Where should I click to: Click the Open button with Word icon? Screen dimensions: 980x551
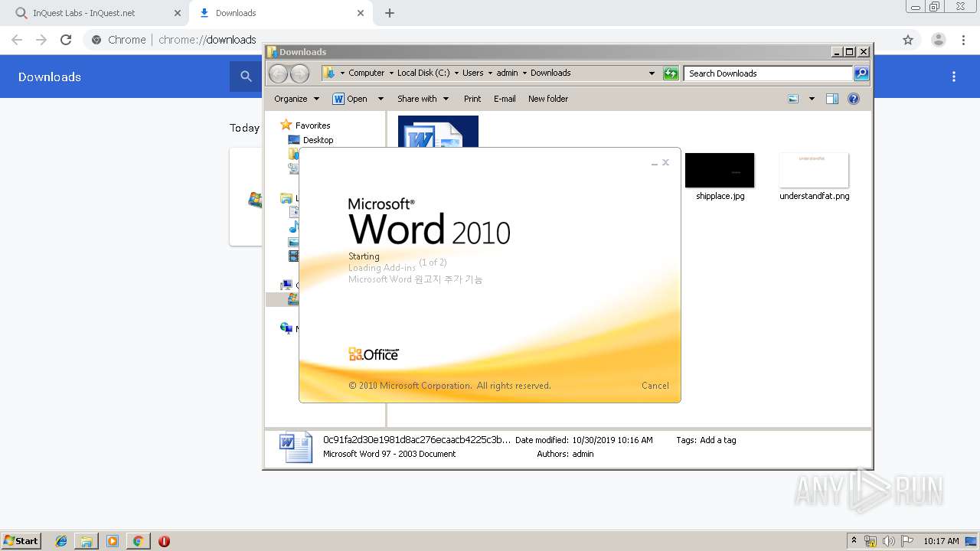[x=350, y=99]
